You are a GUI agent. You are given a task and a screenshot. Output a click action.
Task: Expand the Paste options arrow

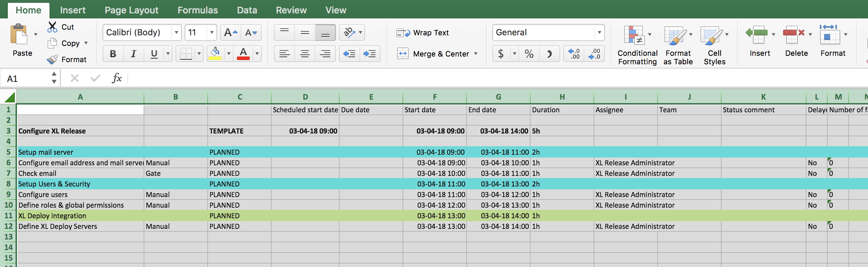[36, 35]
